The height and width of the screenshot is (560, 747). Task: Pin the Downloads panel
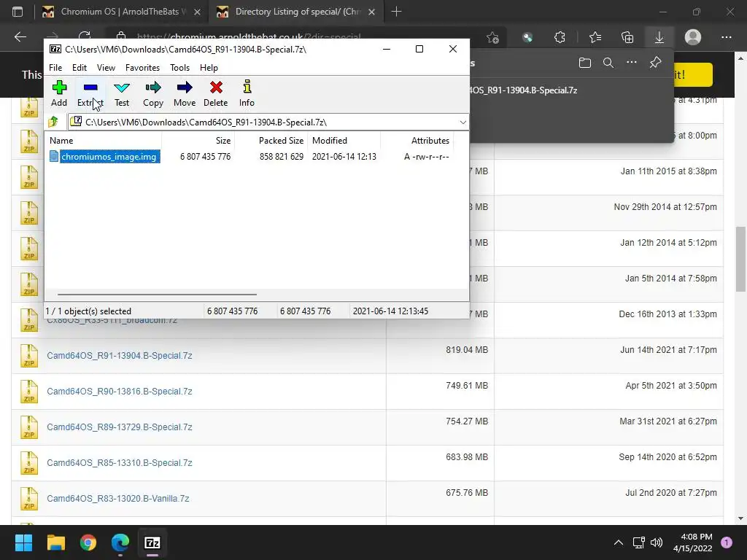tap(656, 63)
